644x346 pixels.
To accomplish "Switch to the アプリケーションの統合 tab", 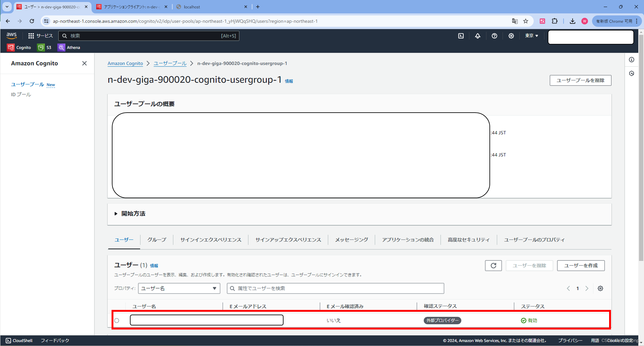I will click(408, 240).
